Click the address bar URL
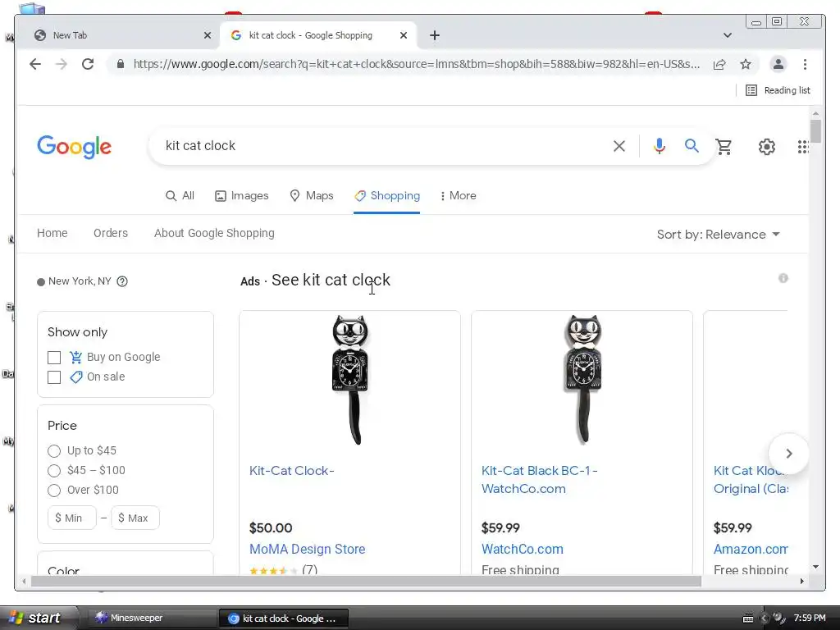The image size is (840, 630). [416, 64]
